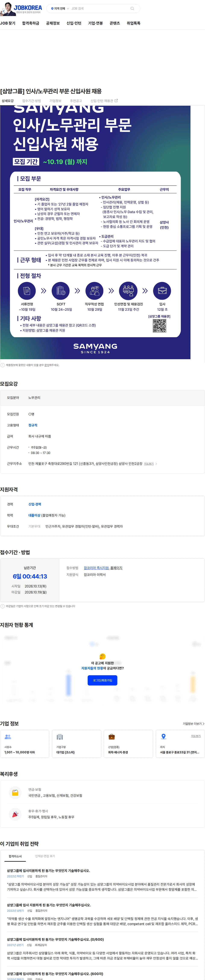Open the 신입·인턴 menu
Image resolution: width=205 pixels, height=980 pixels.
74,23
